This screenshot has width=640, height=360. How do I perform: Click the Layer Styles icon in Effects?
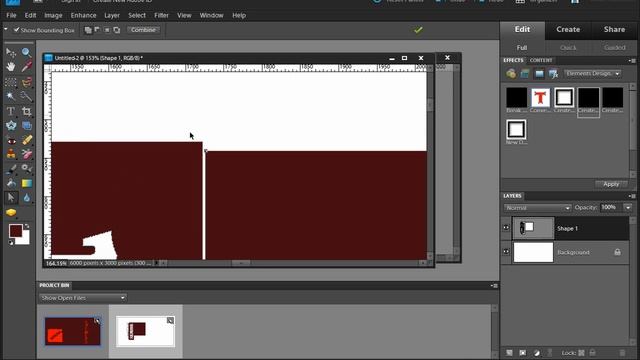tap(525, 74)
